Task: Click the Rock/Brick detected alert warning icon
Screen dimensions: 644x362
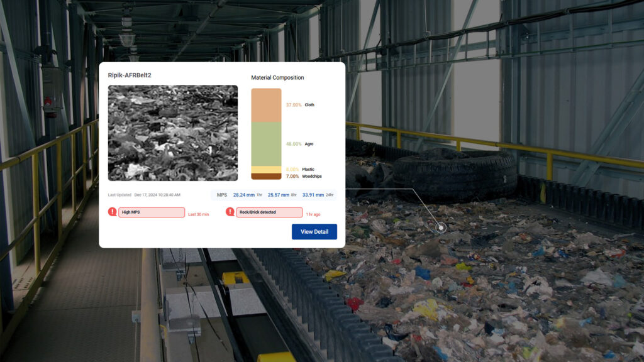Action: coord(229,212)
